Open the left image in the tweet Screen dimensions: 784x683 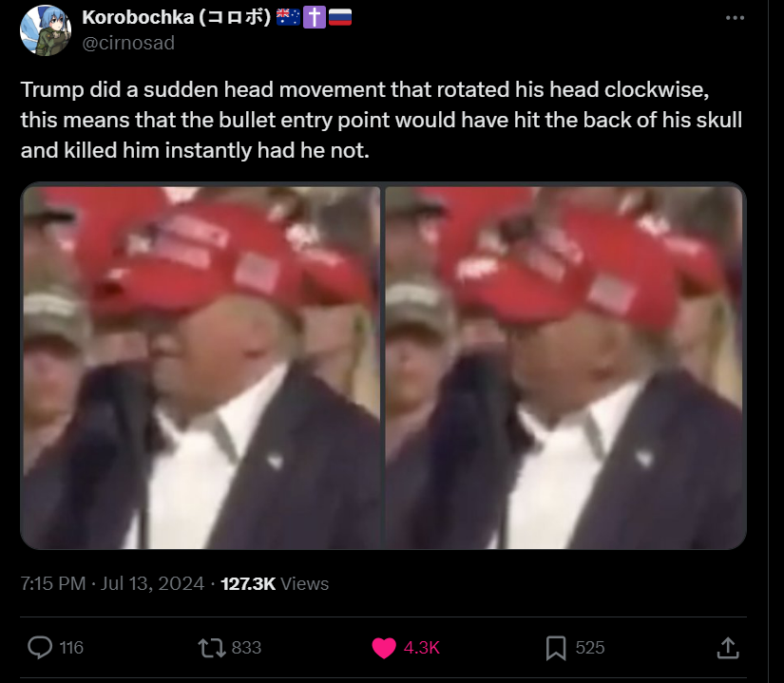coord(201,368)
